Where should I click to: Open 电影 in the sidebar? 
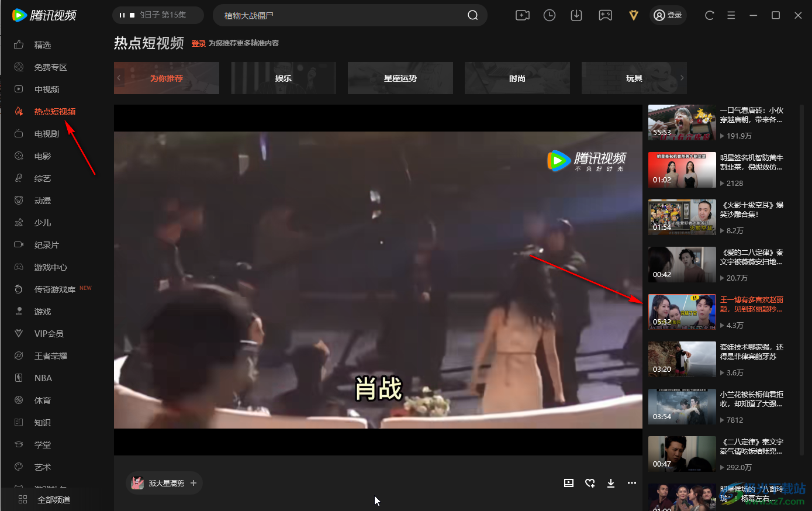[43, 156]
